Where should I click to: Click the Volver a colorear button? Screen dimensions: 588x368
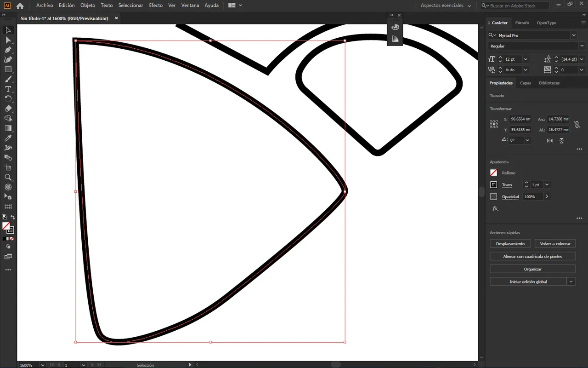[555, 244]
